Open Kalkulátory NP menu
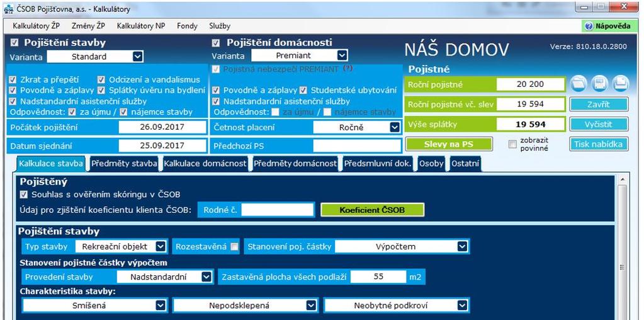 141,26
